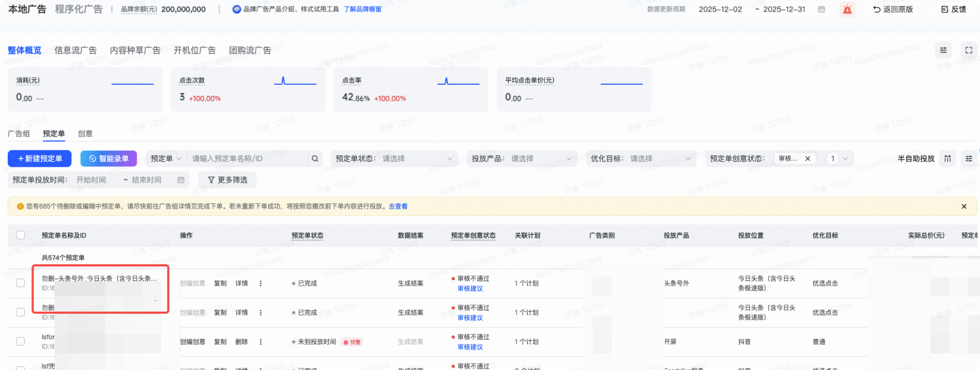
Task: Click 详情 in the 头条号外 row
Action: 242,284
